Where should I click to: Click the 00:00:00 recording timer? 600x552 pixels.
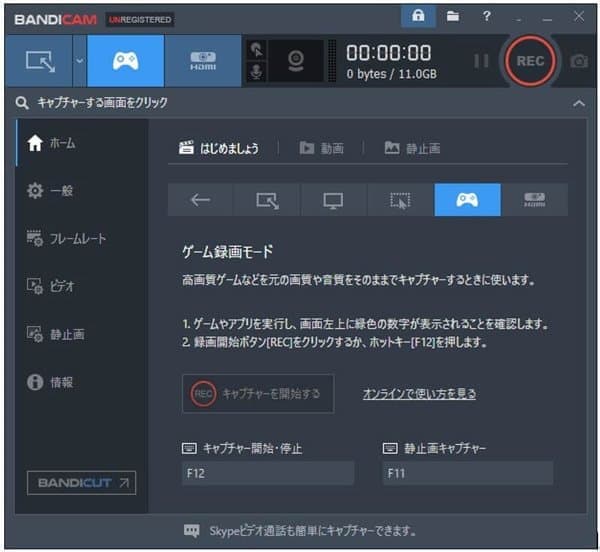click(388, 53)
